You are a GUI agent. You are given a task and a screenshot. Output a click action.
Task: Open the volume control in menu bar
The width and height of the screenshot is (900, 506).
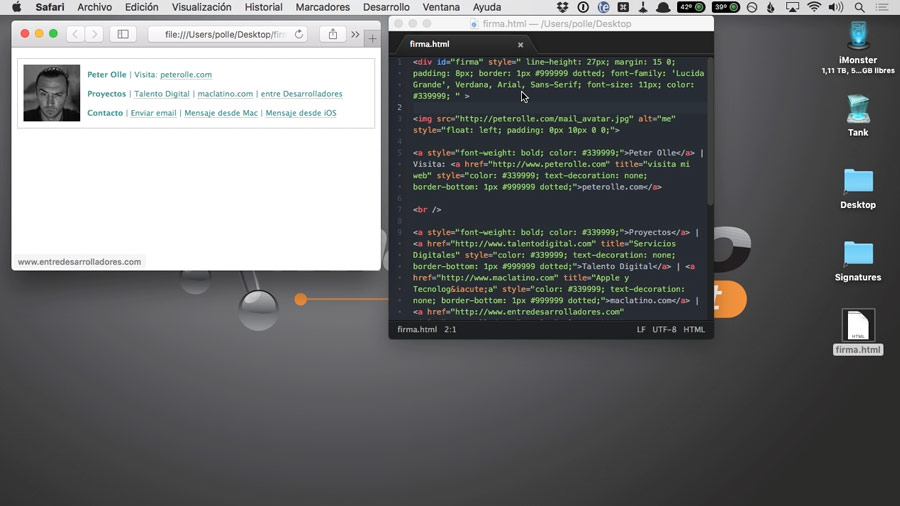pos(836,7)
